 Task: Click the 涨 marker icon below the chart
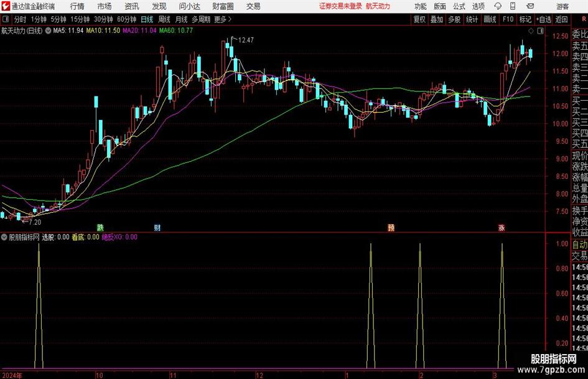tap(502, 227)
